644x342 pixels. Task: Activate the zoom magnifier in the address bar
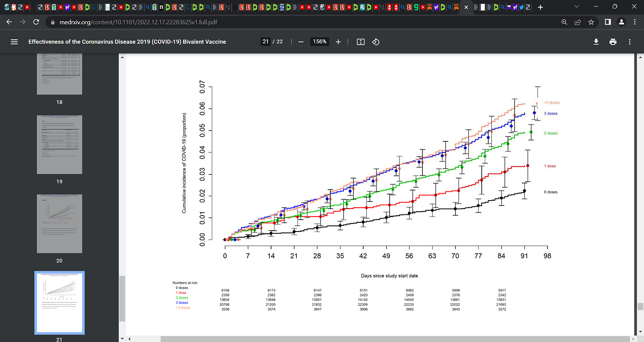coord(563,22)
